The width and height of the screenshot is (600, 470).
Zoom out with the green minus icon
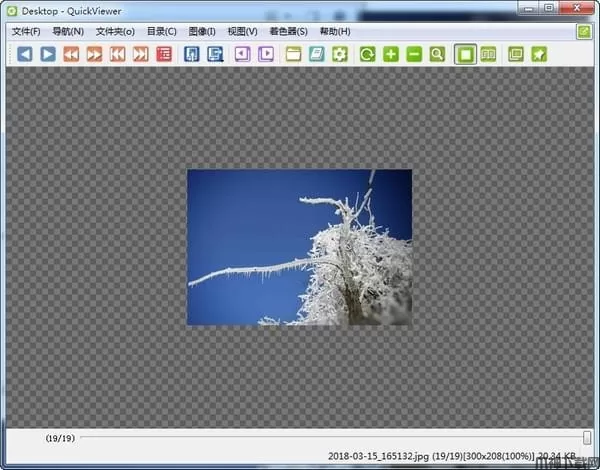(414, 54)
